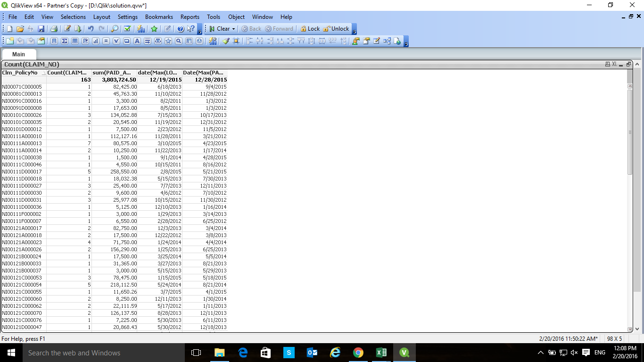Screen dimensions: 644x362
Task: Create a Search Object icon
Action: coord(178,41)
